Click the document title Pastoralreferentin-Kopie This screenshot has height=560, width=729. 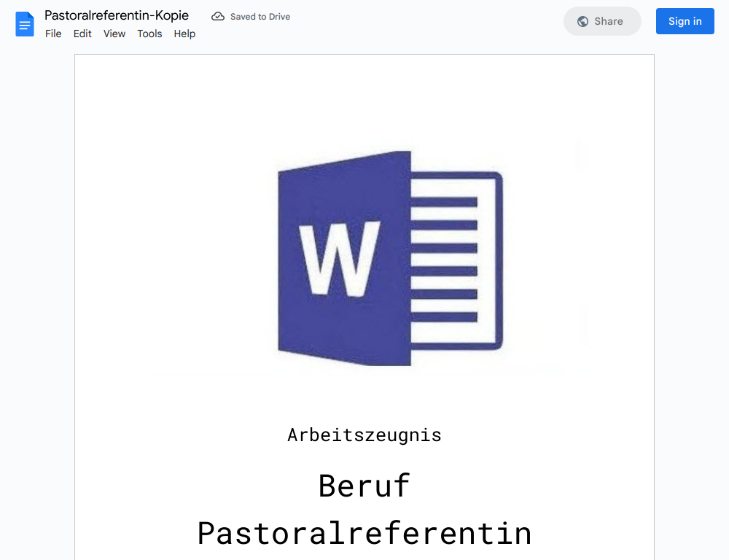(x=117, y=15)
